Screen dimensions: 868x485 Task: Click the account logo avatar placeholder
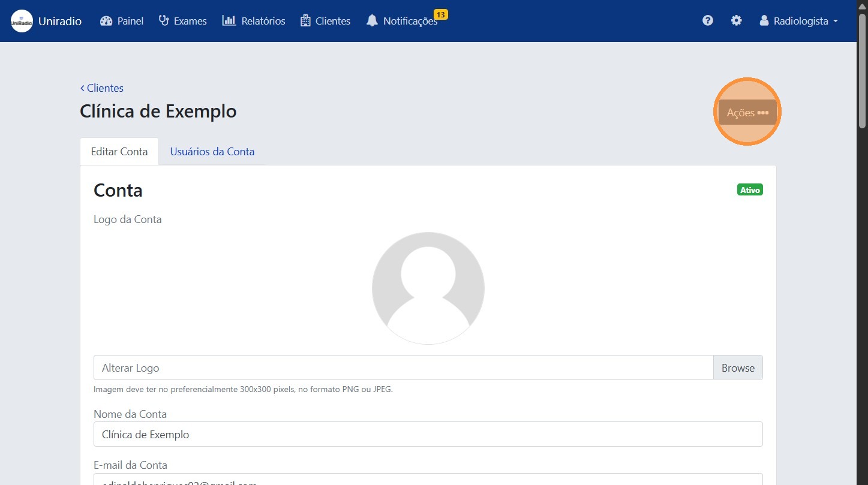coord(428,288)
